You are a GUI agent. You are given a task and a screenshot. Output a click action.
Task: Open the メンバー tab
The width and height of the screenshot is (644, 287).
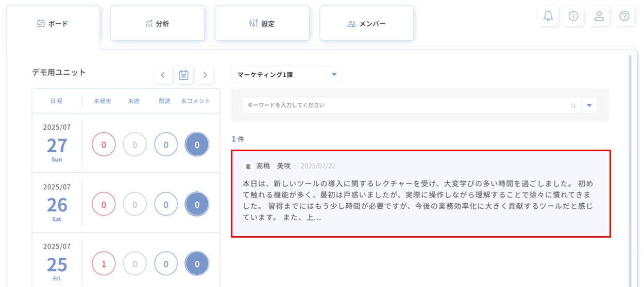pos(366,24)
